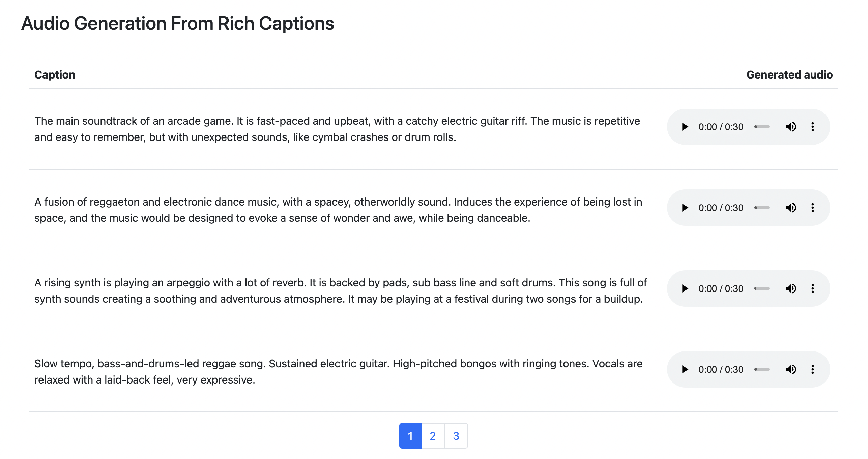Seek on the rising synth audio progress bar
This screenshot has width=868, height=459.
pyautogui.click(x=762, y=289)
